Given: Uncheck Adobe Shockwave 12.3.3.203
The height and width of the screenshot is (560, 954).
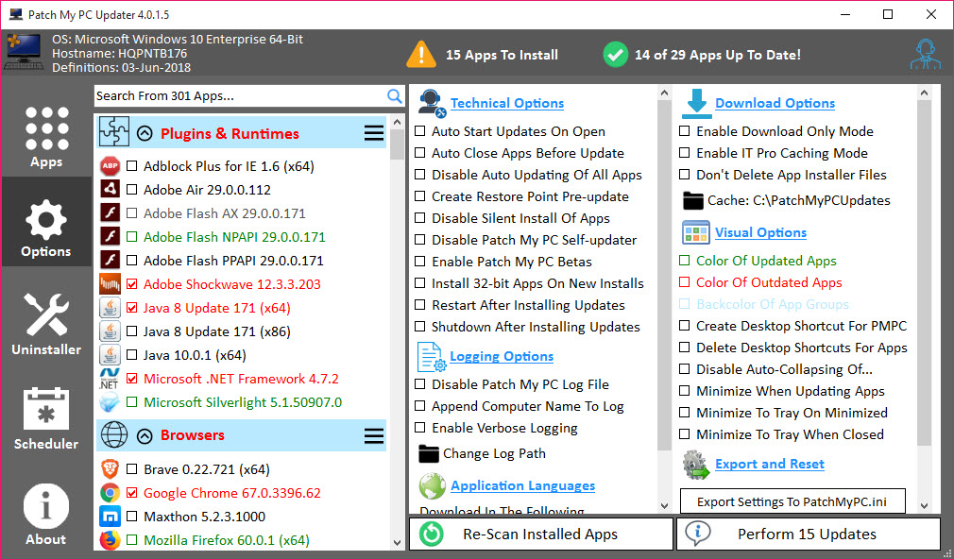Looking at the screenshot, I should click(131, 284).
